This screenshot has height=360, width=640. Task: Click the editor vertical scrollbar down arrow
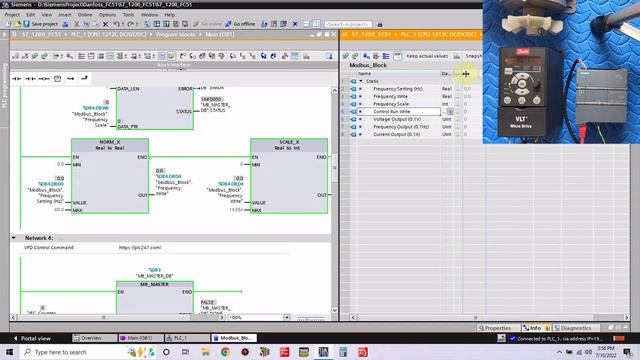tap(334, 310)
